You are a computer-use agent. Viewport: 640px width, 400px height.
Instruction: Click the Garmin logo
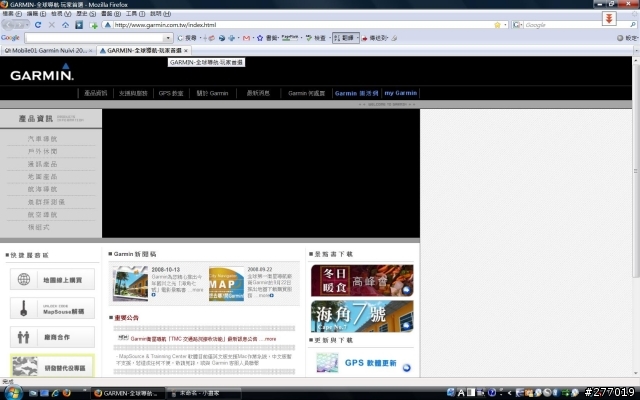(42, 72)
